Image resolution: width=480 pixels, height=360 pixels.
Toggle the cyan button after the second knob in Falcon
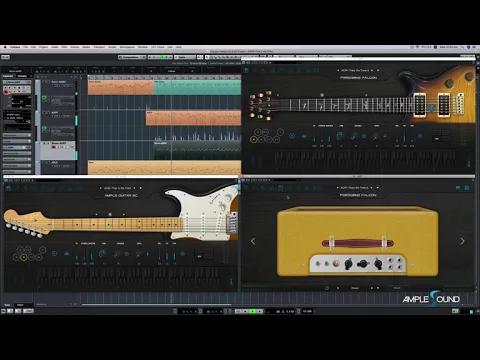(x=364, y=136)
